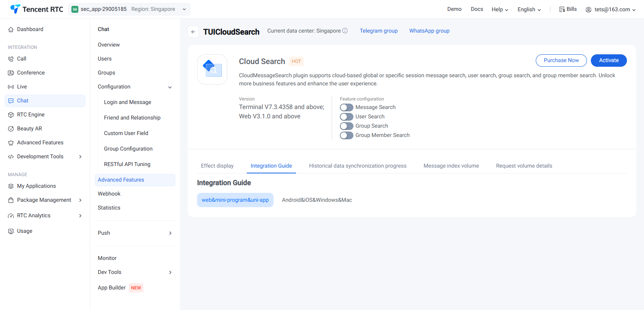The height and width of the screenshot is (310, 644).
Task: Click the info icon next to Singapore
Action: pos(345,31)
